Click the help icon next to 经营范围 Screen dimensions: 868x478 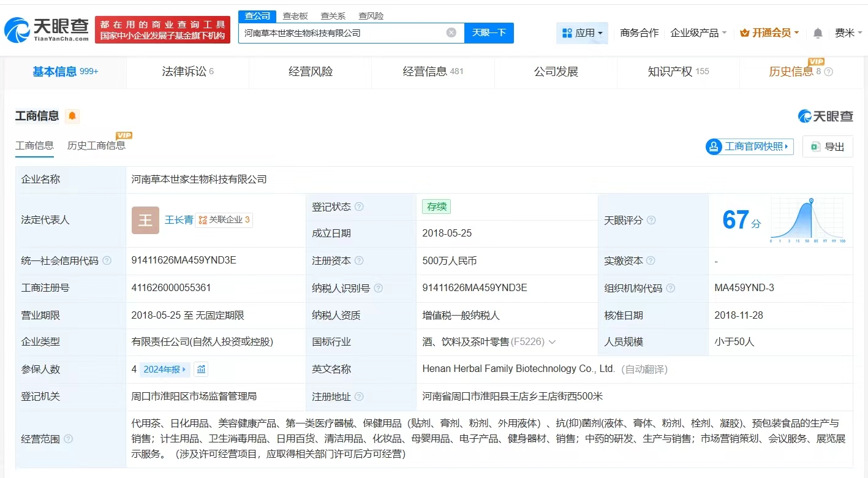coord(69,439)
